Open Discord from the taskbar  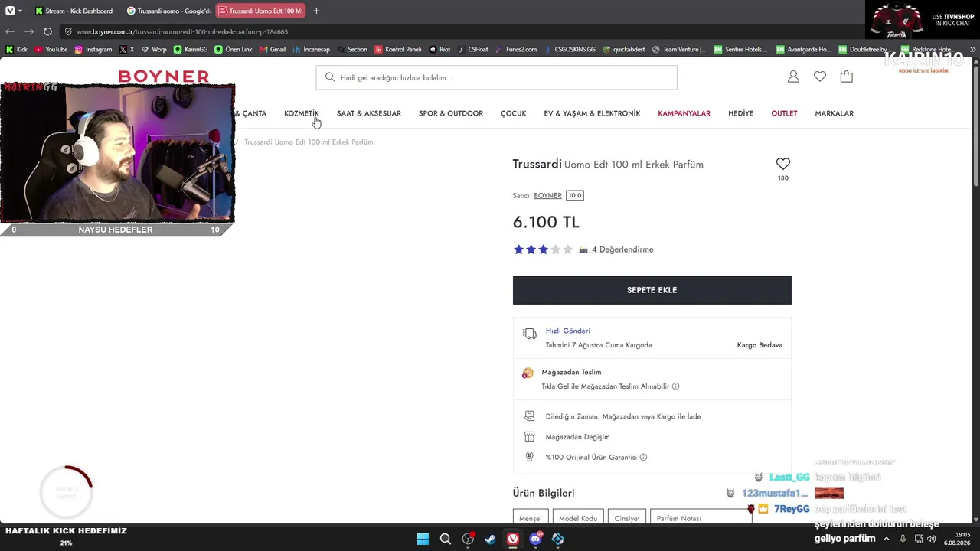(x=535, y=539)
